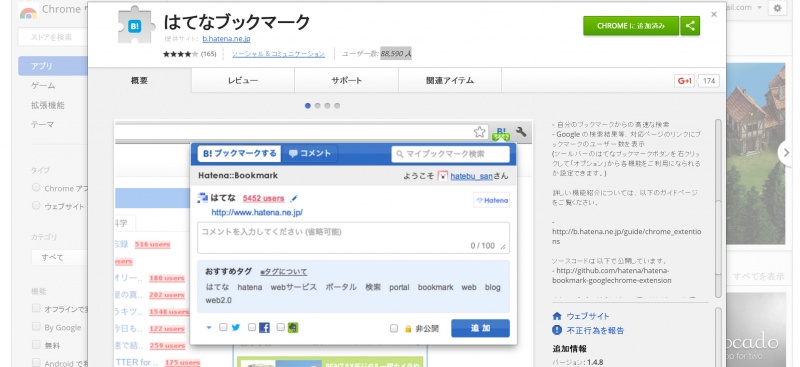Click the 5452 users link
The image size is (800, 367).
(x=263, y=199)
